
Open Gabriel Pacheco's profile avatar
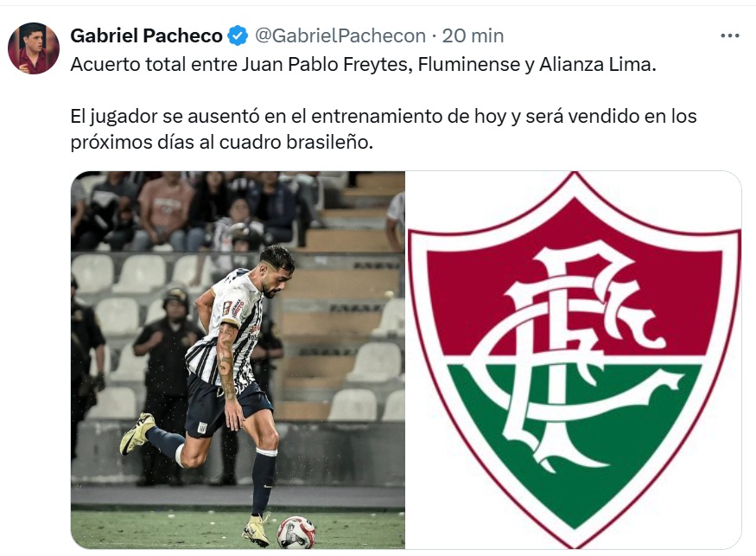pos(34,48)
